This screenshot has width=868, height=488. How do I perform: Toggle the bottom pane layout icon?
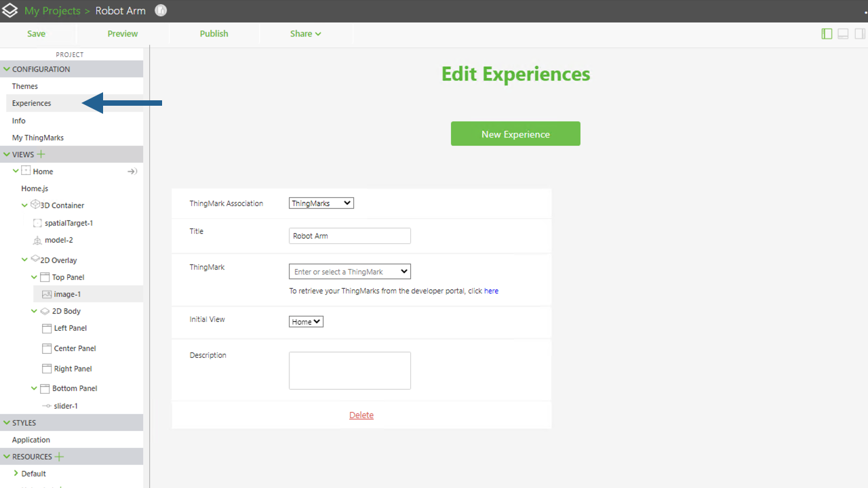(x=843, y=34)
